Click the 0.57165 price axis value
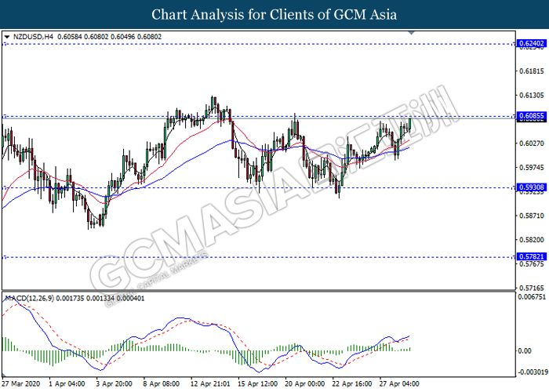Image resolution: width=549 pixels, height=392 pixels. 532,288
